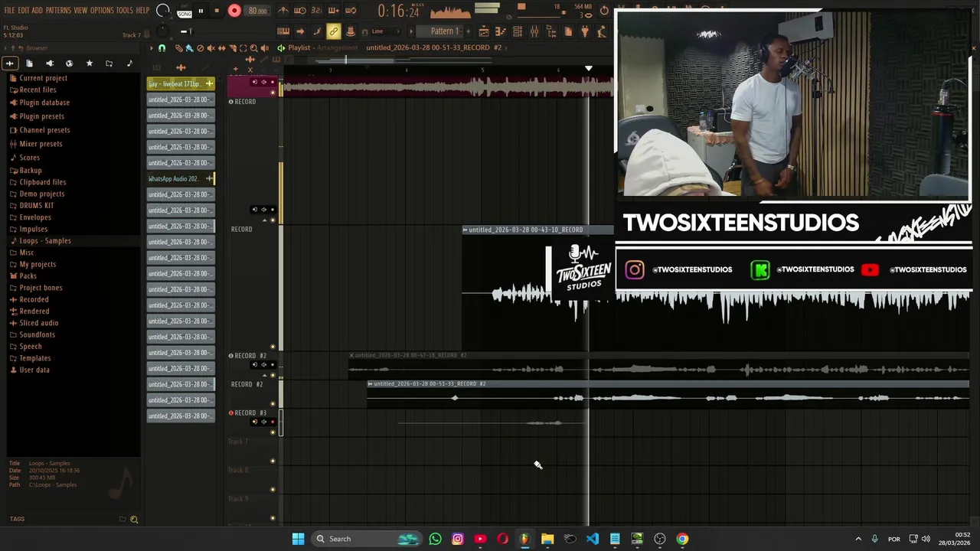This screenshot has height=551, width=980.
Task: Open the Playlist view icon
Action: pos(484,31)
